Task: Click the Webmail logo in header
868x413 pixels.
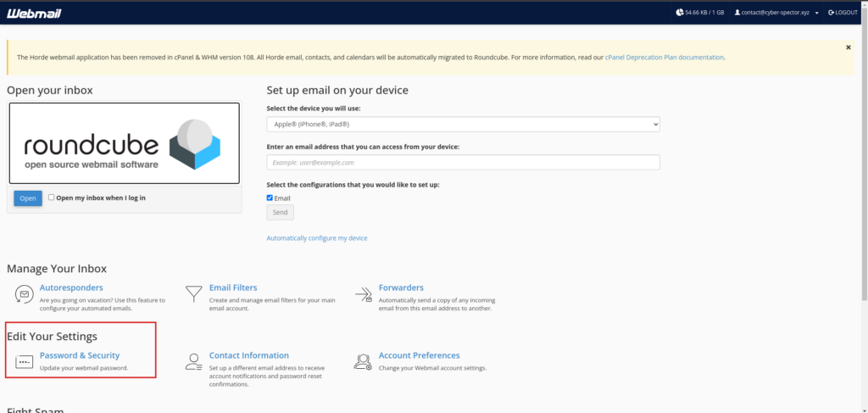Action: pyautogui.click(x=34, y=14)
